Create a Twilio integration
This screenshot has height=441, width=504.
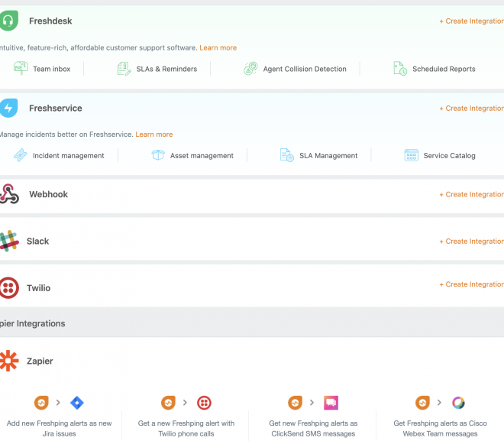coord(471,284)
